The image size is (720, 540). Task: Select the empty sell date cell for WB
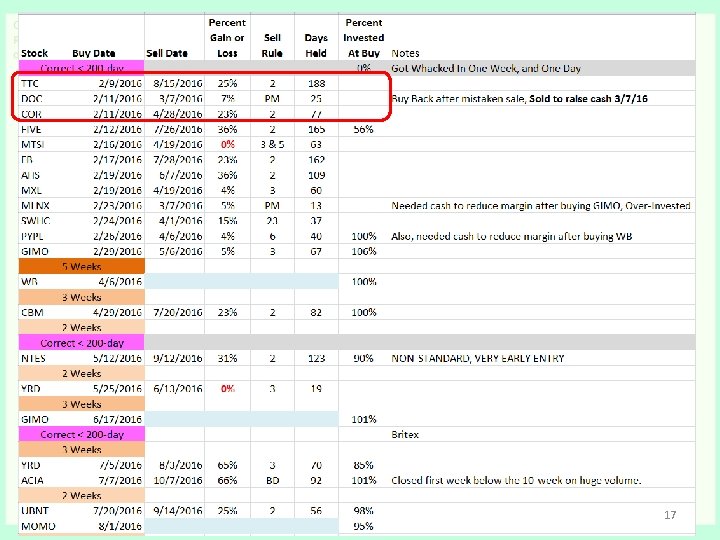(174, 281)
